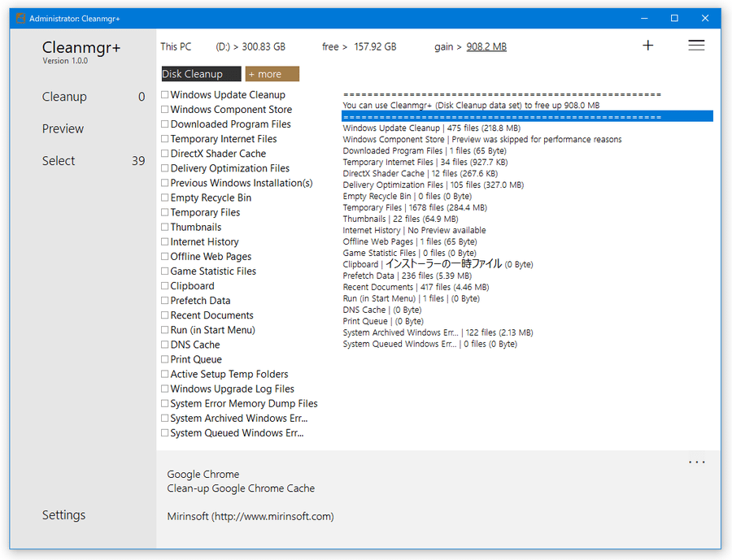Image resolution: width=732 pixels, height=560 pixels.
Task: Select Temporary Internet Files checkbox
Action: [x=165, y=139]
